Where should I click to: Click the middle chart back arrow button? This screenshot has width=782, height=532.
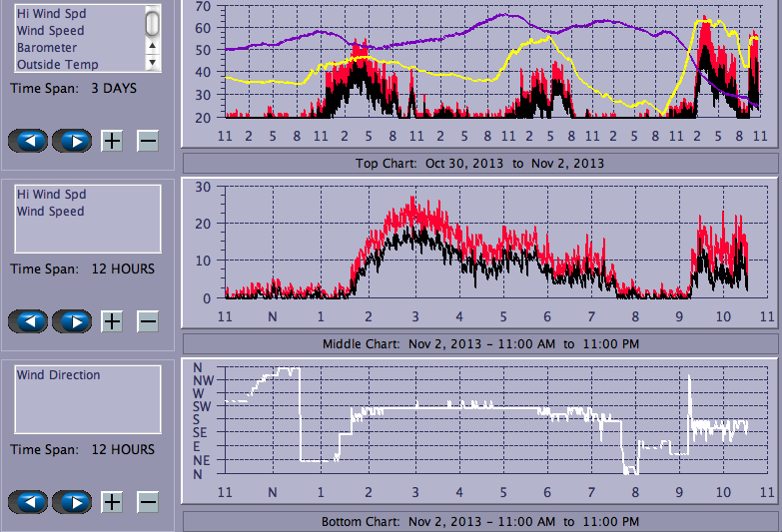point(28,321)
